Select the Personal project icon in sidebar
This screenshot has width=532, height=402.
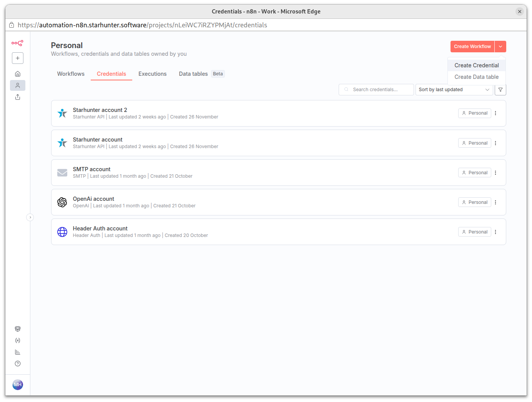(x=18, y=85)
